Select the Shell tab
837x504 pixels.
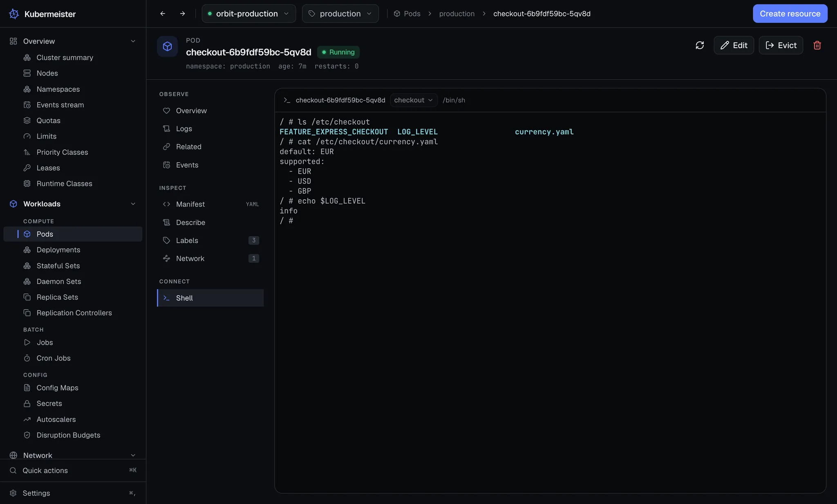click(x=210, y=298)
